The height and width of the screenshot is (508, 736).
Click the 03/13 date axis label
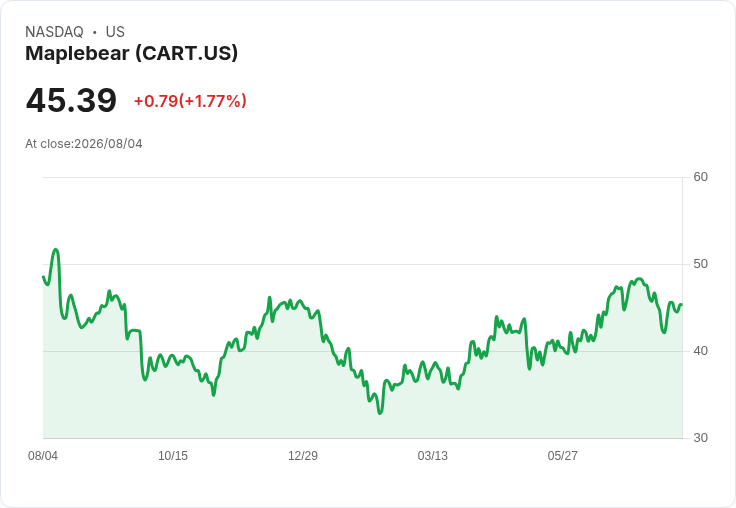point(433,456)
